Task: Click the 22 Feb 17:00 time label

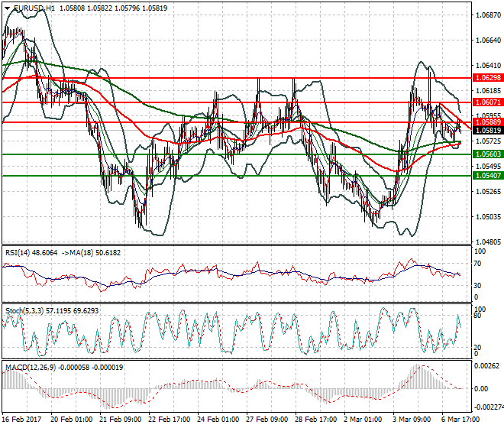Action: pyautogui.click(x=169, y=420)
